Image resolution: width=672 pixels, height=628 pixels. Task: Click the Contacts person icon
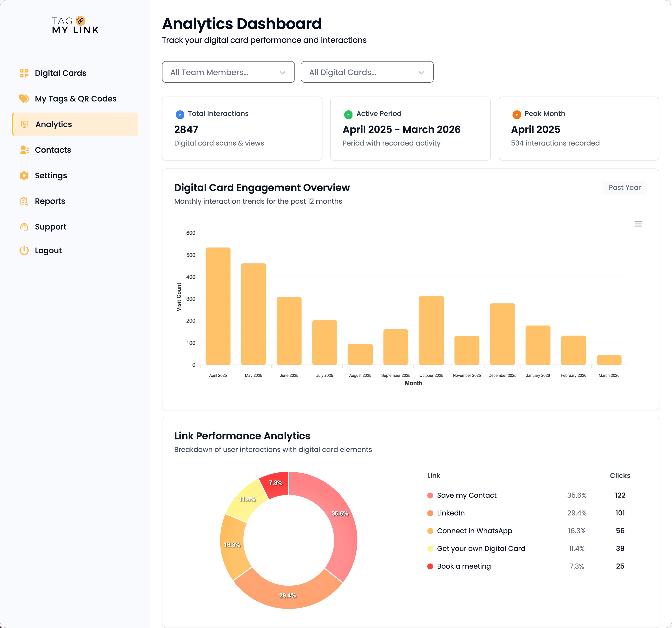24,150
